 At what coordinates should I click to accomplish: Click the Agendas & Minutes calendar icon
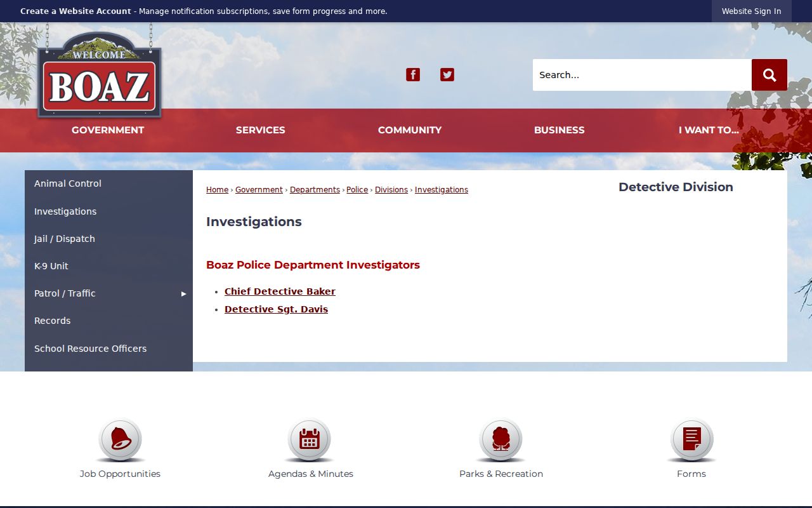click(x=310, y=439)
